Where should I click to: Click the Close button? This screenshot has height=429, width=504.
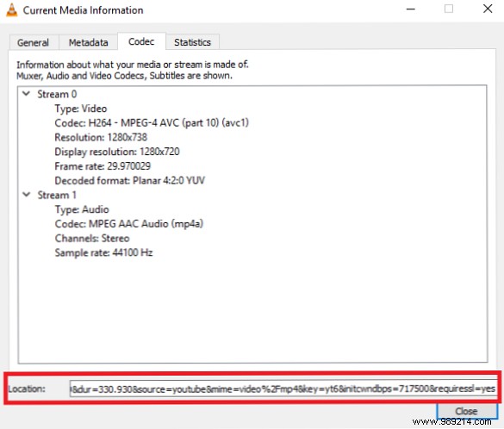[466, 411]
